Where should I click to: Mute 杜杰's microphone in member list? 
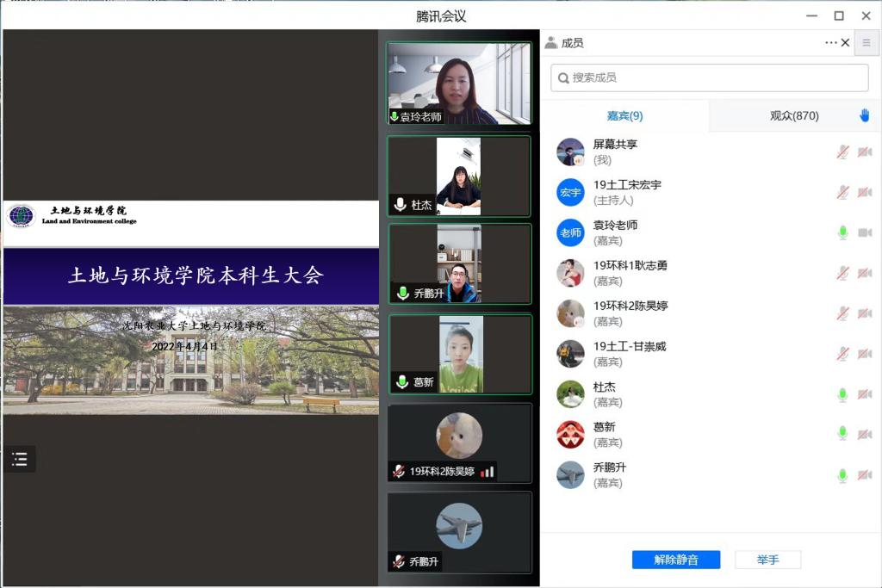coord(842,394)
